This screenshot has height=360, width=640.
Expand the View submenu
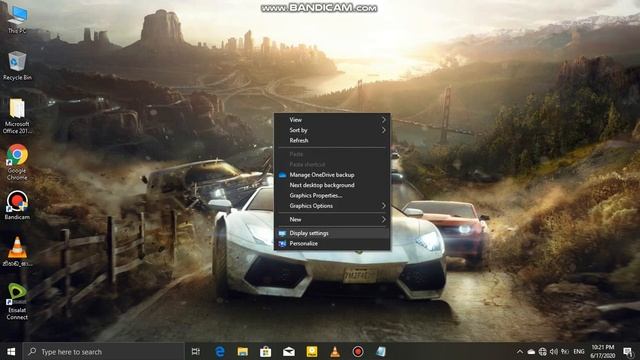332,120
